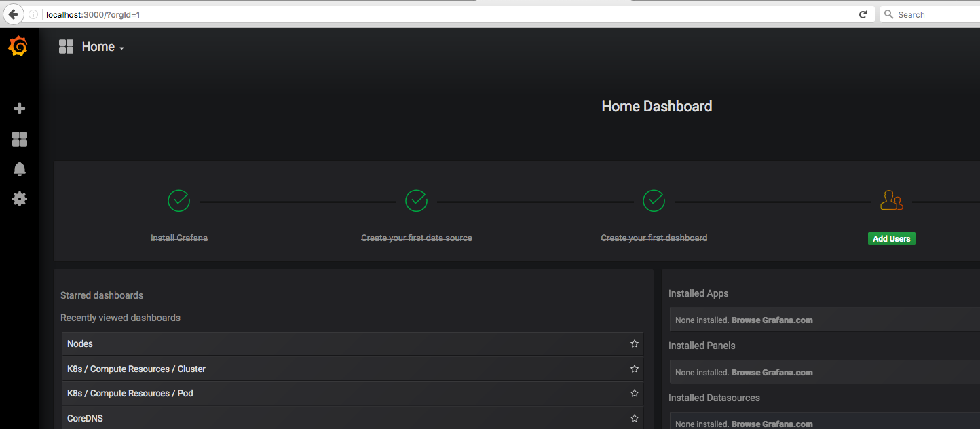Star the CoreDNS dashboard
The image size is (980, 429).
[634, 418]
